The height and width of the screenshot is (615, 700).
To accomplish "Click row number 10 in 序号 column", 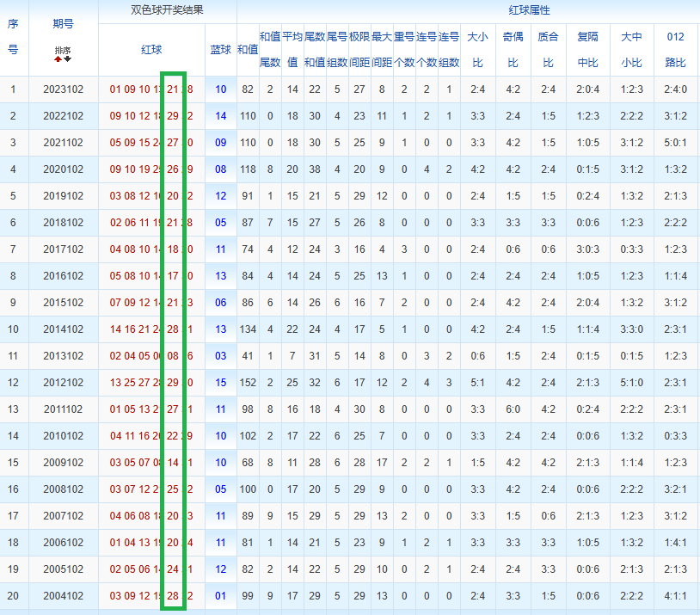I will 13,329.
